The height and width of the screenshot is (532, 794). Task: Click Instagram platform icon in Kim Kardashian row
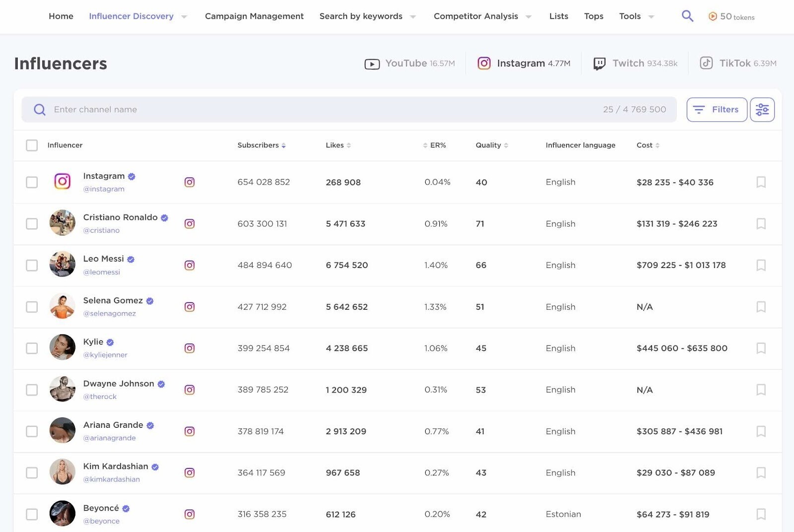pos(190,472)
